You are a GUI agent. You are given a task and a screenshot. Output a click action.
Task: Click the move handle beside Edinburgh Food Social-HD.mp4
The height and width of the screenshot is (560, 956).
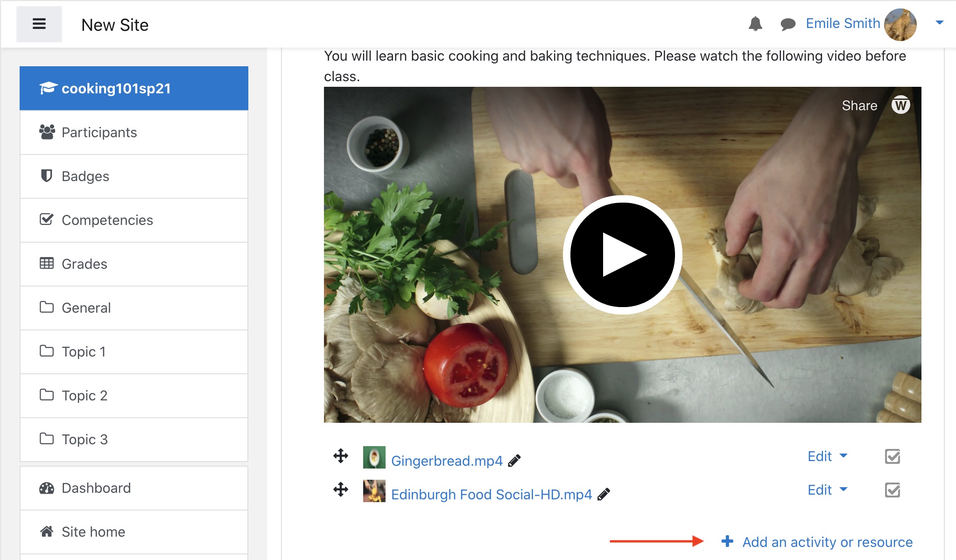[x=341, y=490]
